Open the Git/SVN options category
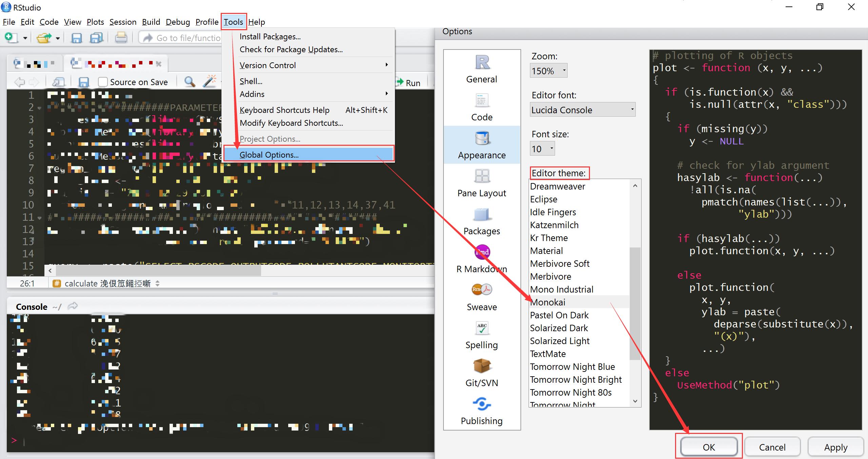 point(481,373)
